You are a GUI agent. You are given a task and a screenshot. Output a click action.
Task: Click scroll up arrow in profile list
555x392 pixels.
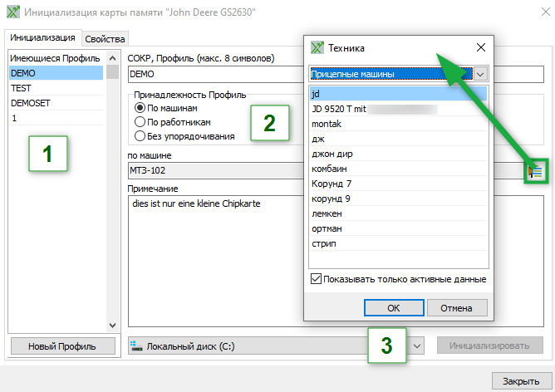click(x=112, y=58)
